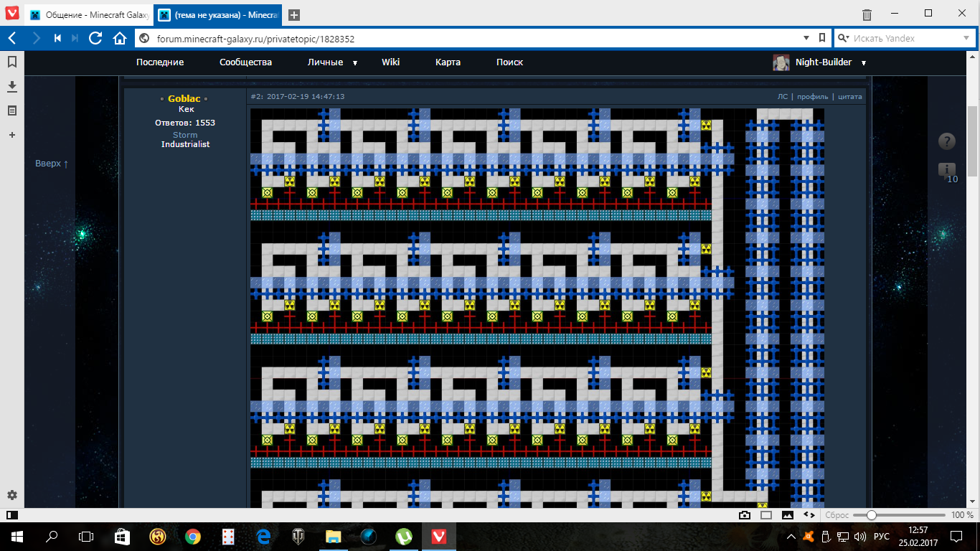Click the fast forward navigation button
The width and height of the screenshot is (980, 551).
[x=75, y=38]
